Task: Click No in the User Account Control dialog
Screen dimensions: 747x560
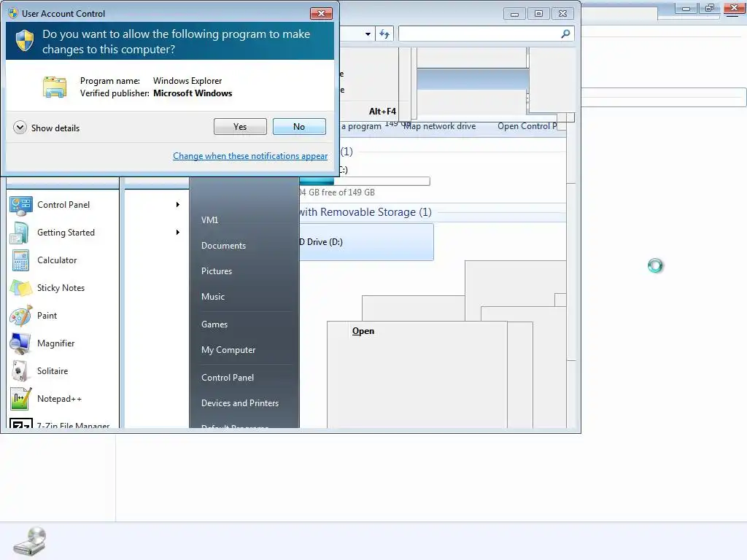Action: click(299, 127)
